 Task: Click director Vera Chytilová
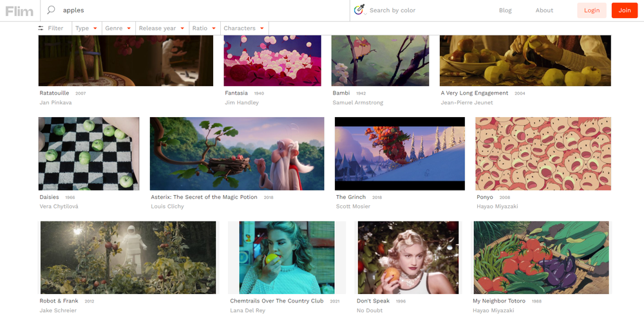click(59, 207)
